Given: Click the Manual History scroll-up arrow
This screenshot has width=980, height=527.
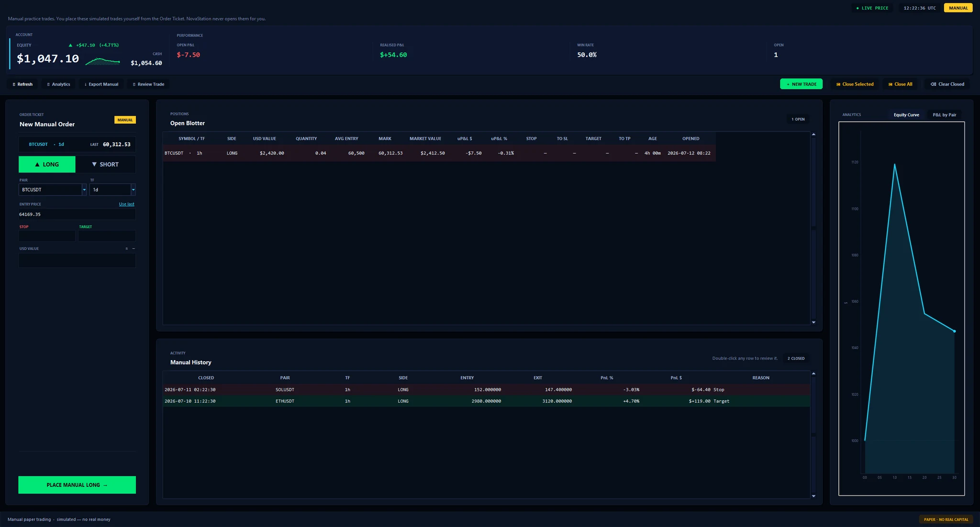Looking at the screenshot, I should click(813, 373).
